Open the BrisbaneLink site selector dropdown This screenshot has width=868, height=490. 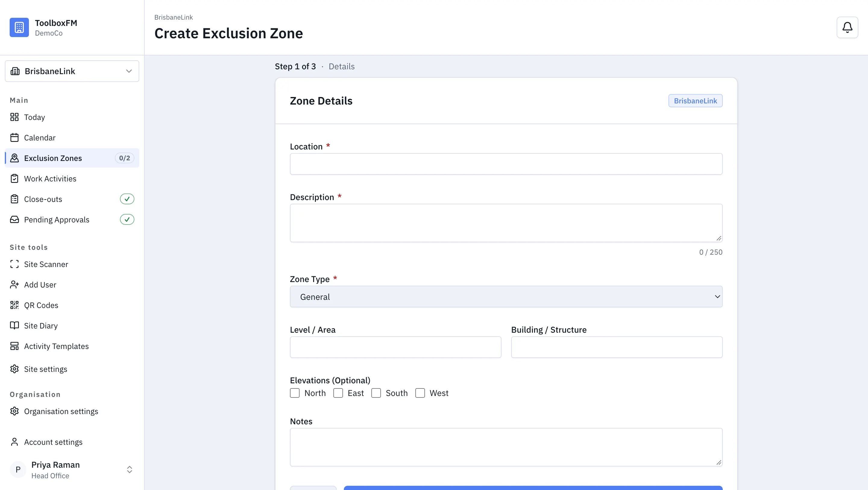click(x=72, y=71)
